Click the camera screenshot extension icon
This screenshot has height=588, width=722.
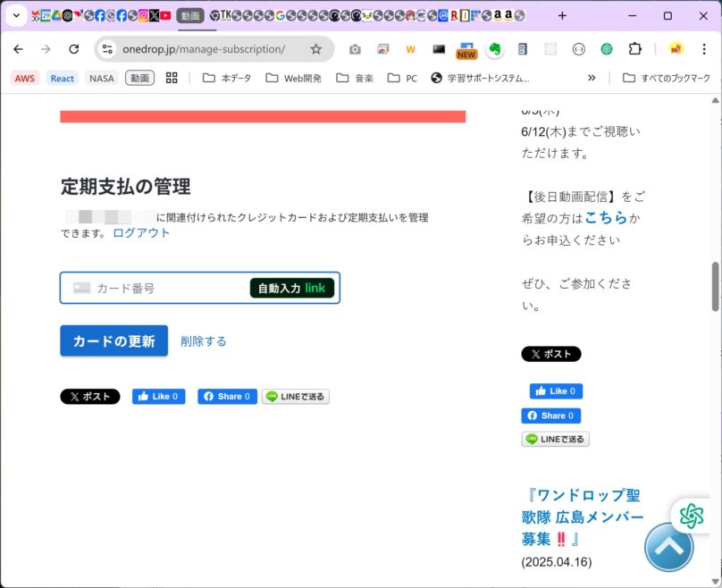[355, 49]
